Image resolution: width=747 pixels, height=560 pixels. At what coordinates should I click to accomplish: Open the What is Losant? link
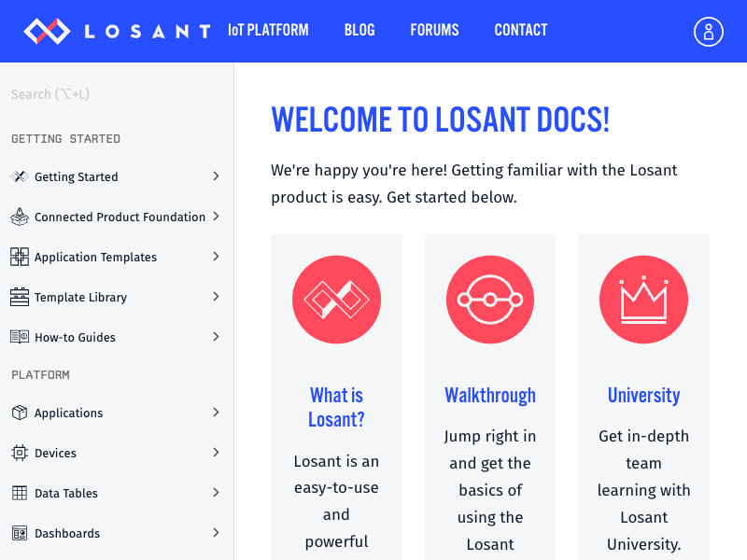tap(336, 407)
